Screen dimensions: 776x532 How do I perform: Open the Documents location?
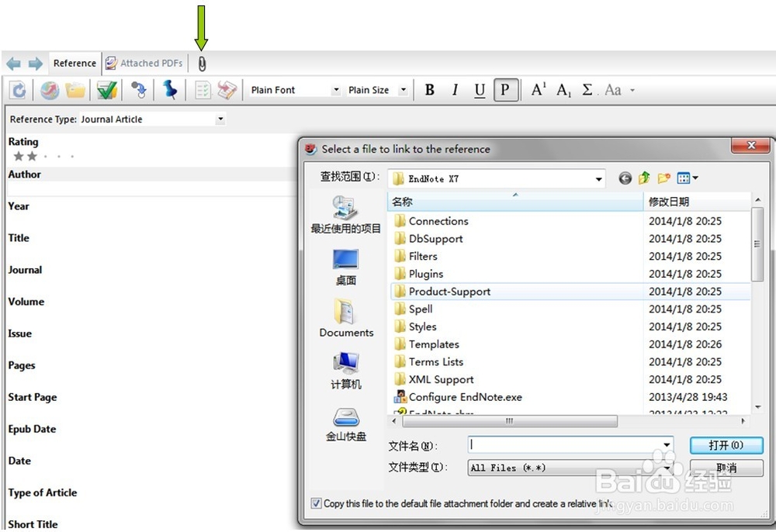pyautogui.click(x=346, y=318)
